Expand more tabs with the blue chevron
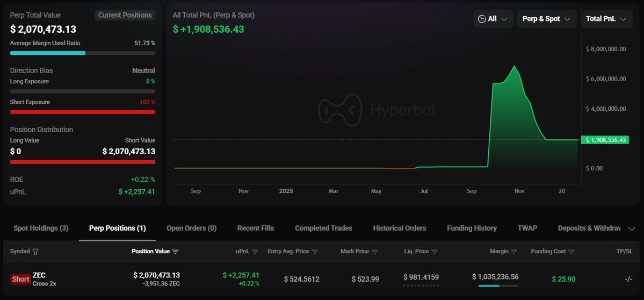644x300 pixels. point(632,228)
